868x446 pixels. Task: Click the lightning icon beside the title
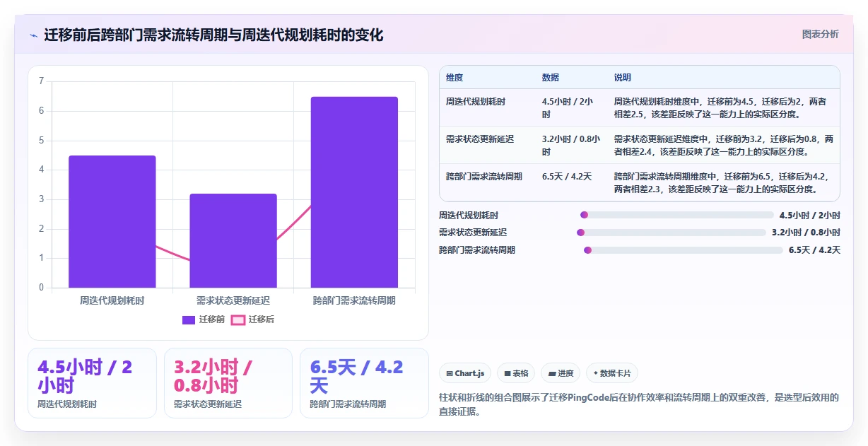click(33, 35)
